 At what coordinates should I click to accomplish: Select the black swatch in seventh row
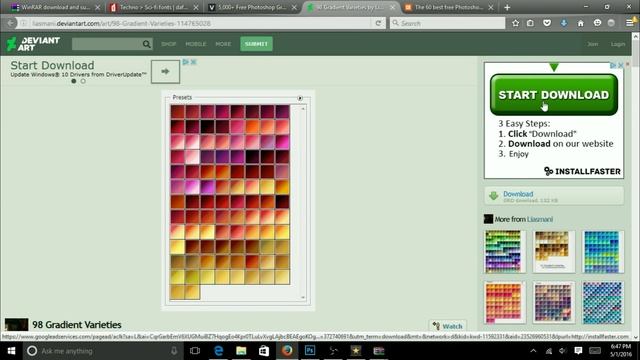[282, 202]
